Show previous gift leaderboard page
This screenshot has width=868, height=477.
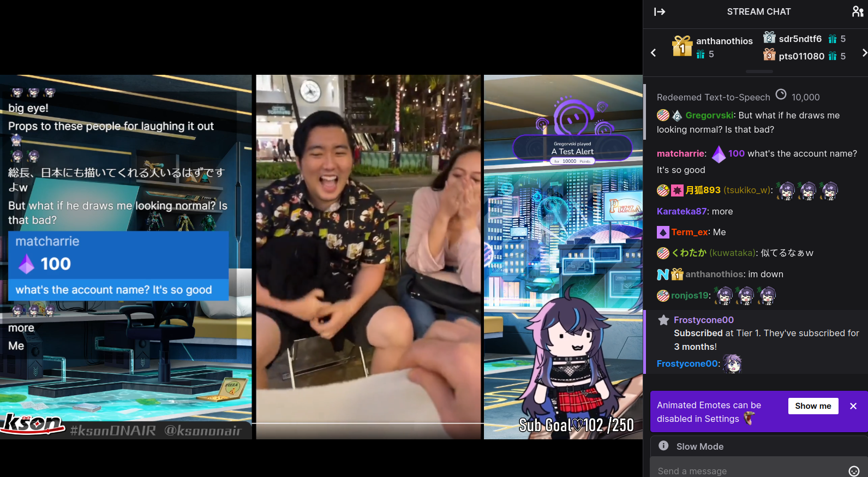tap(653, 53)
